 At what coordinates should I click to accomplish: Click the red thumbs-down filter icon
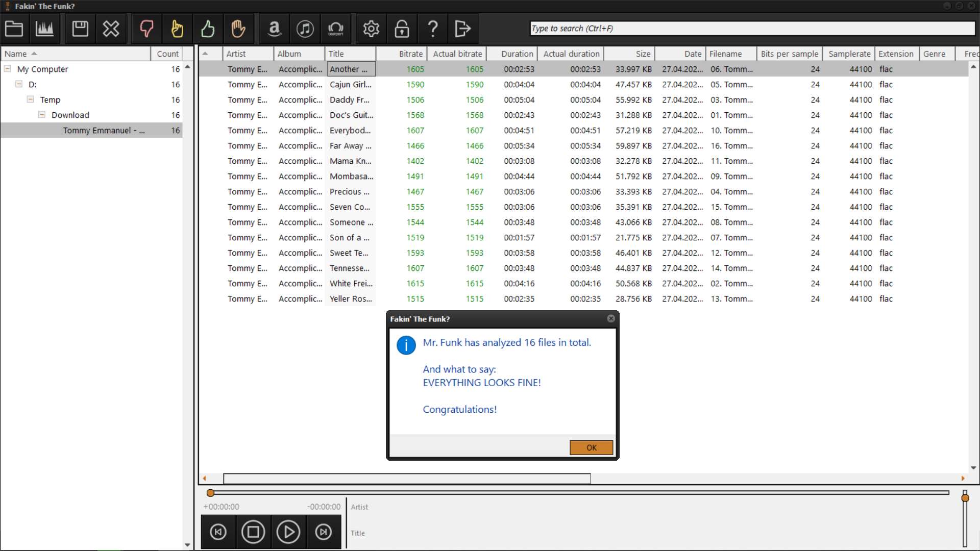(x=146, y=29)
